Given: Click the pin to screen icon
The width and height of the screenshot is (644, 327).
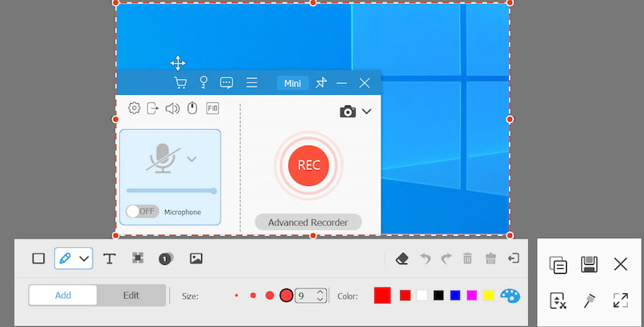Looking at the screenshot, I should coord(589,300).
